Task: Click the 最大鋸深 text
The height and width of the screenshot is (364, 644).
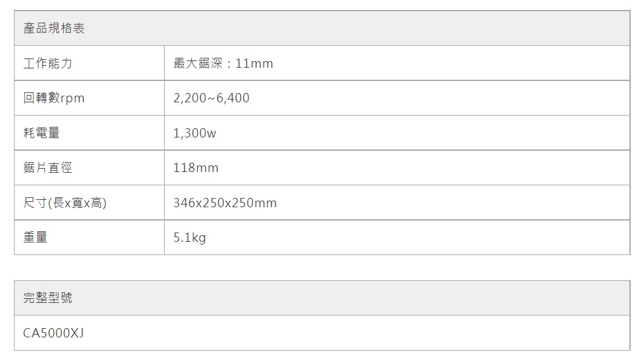Action: 197,64
